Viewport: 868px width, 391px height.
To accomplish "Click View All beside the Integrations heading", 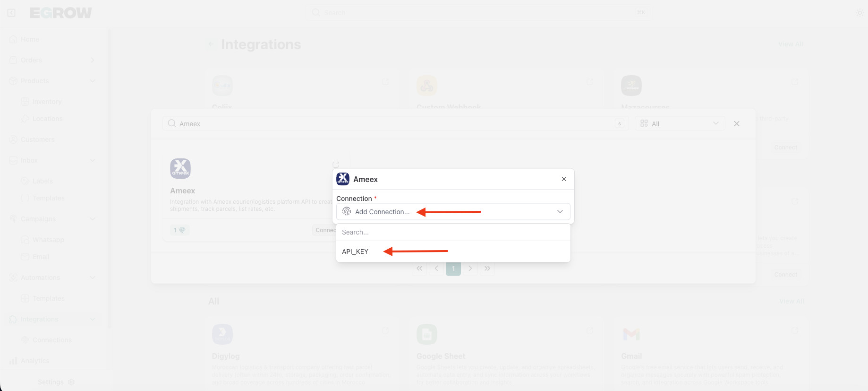I will (791, 44).
